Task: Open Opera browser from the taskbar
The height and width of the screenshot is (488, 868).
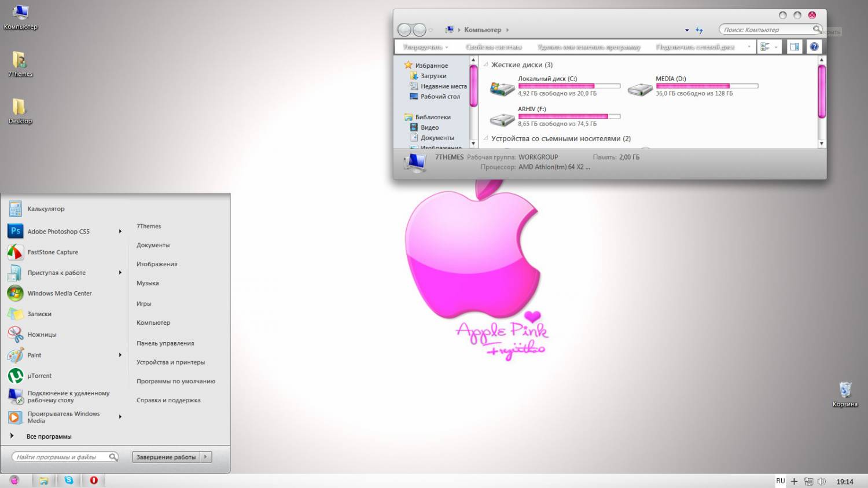Action: 94,480
